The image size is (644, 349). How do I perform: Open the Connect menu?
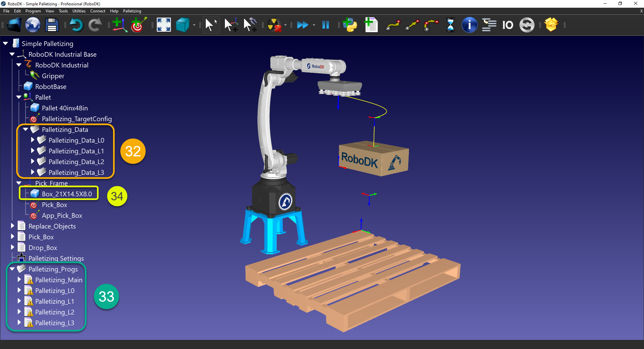(x=98, y=11)
